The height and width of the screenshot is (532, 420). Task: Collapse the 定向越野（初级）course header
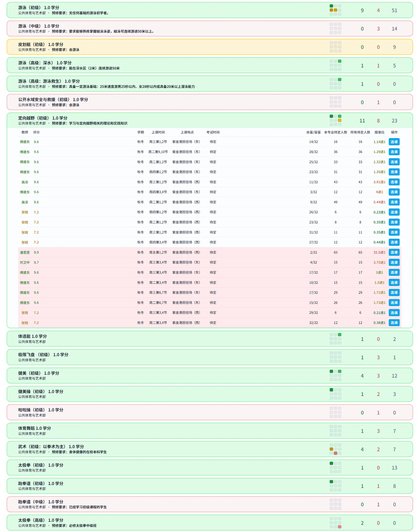coord(210,120)
